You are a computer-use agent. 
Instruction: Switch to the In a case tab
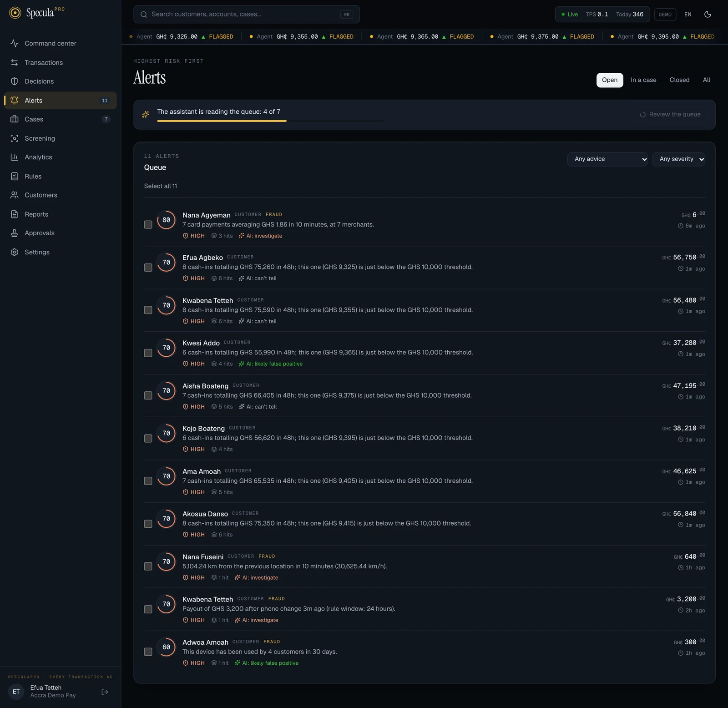(x=643, y=80)
